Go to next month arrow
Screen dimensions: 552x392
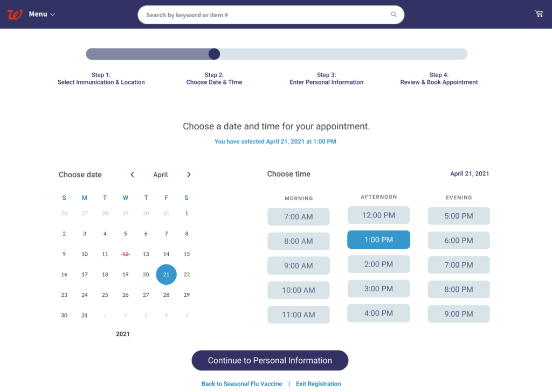(189, 174)
